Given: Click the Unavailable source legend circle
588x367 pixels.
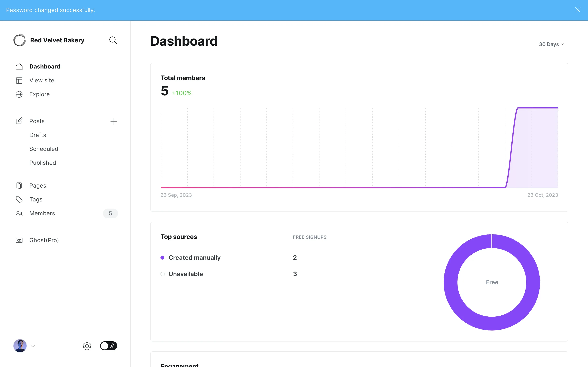Looking at the screenshot, I should [163, 274].
